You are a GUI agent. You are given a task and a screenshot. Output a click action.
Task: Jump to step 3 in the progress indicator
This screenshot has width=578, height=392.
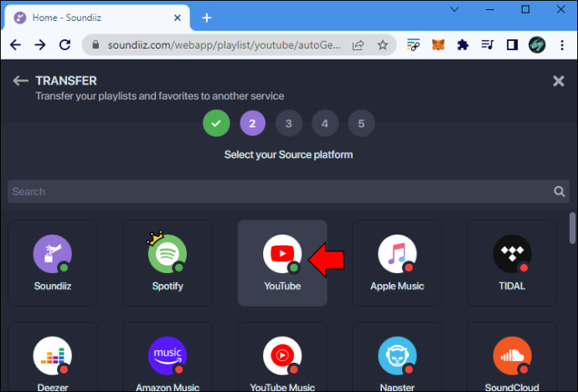click(289, 123)
